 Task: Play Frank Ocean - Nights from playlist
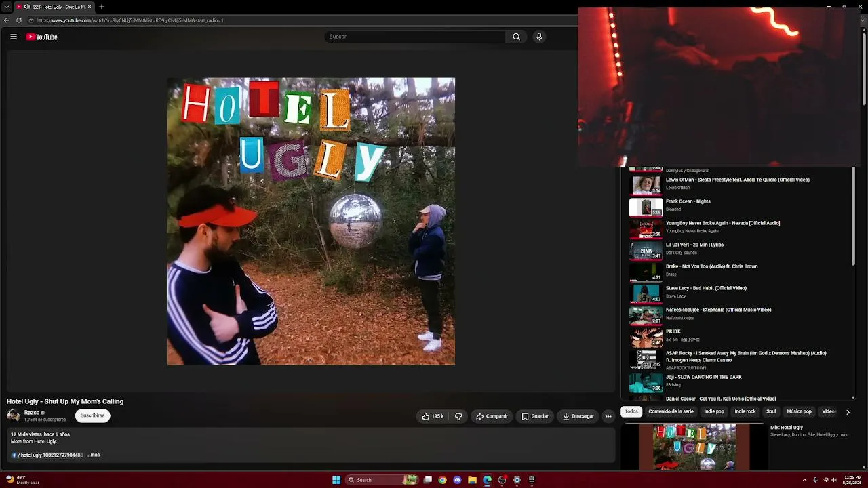click(x=739, y=205)
